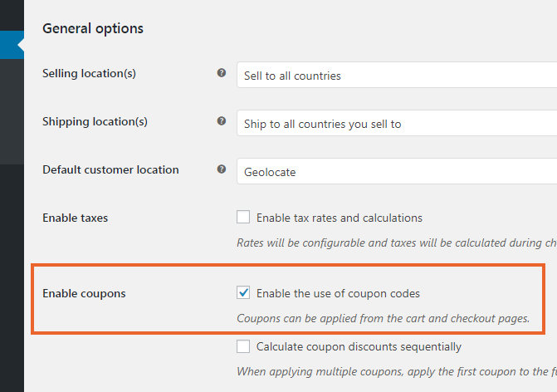
Task: Click the Calculate coupon discounts sequentially text
Action: tap(359, 347)
